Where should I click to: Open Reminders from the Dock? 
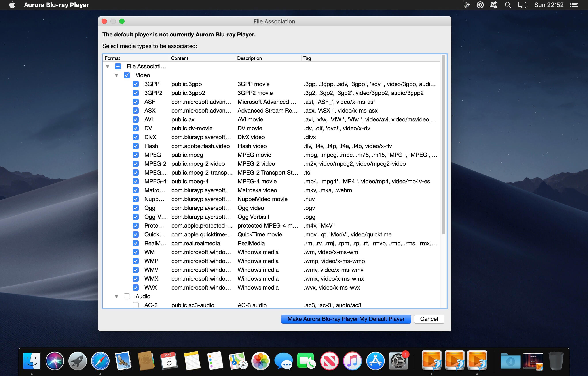click(x=215, y=361)
